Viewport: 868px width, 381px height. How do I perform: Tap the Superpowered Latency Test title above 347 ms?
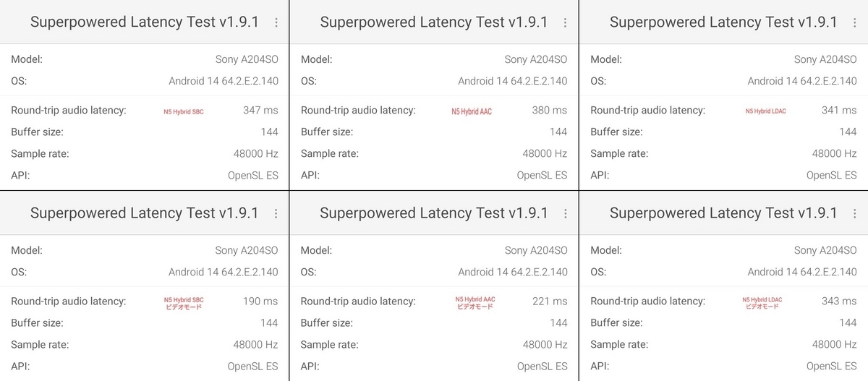click(x=144, y=22)
